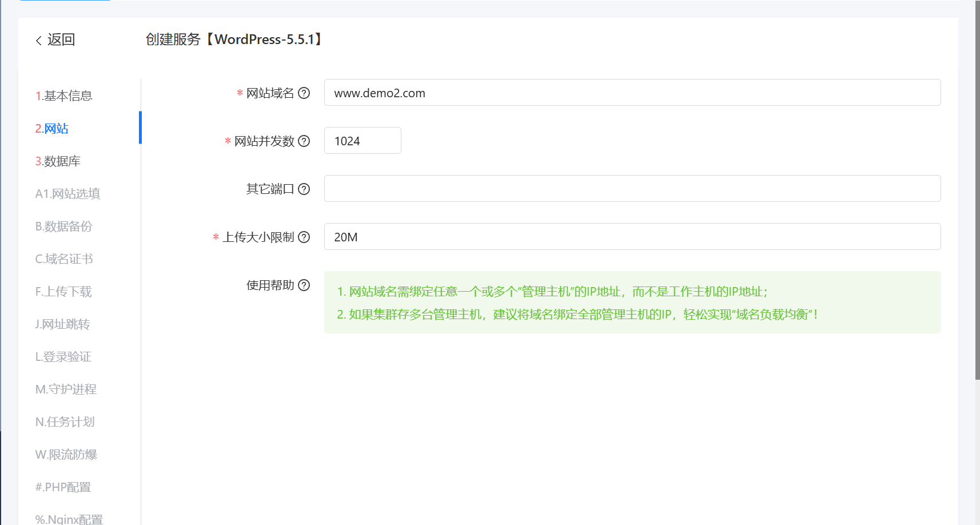Open B.数据备份 section

click(63, 226)
